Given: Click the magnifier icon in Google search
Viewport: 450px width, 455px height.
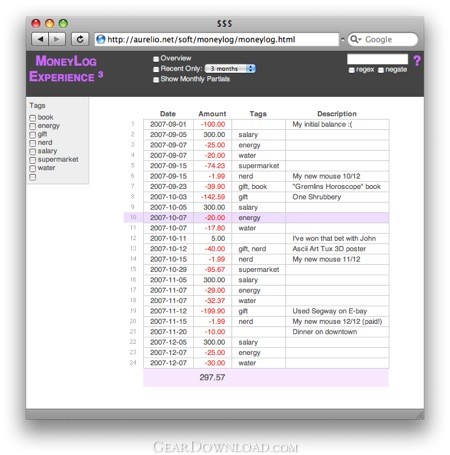Looking at the screenshot, I should click(354, 39).
